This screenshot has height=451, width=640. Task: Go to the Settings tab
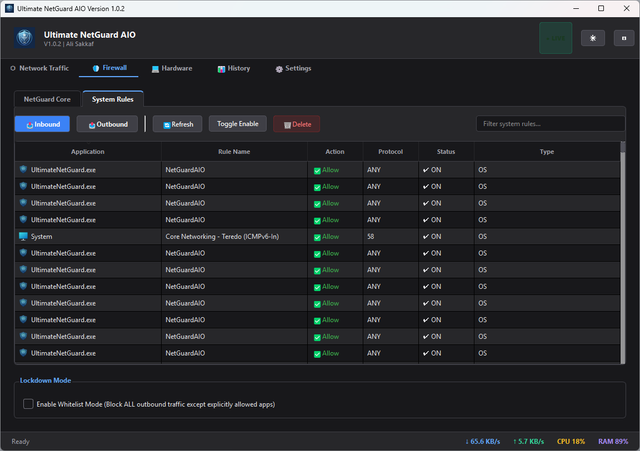coord(293,69)
